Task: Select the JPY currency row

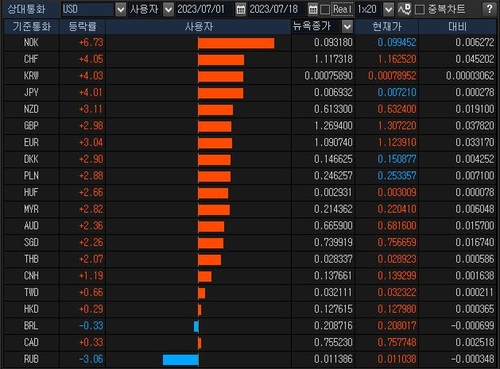Action: tap(250, 93)
